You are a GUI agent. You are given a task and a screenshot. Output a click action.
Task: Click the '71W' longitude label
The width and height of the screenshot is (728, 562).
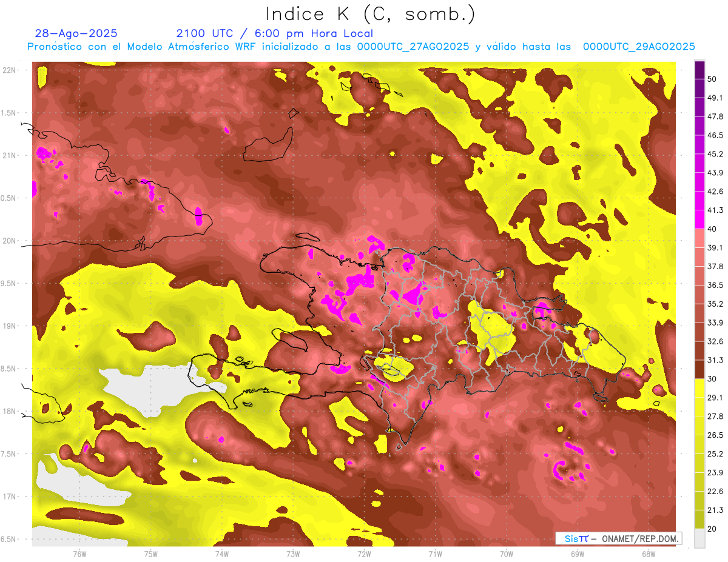click(435, 554)
